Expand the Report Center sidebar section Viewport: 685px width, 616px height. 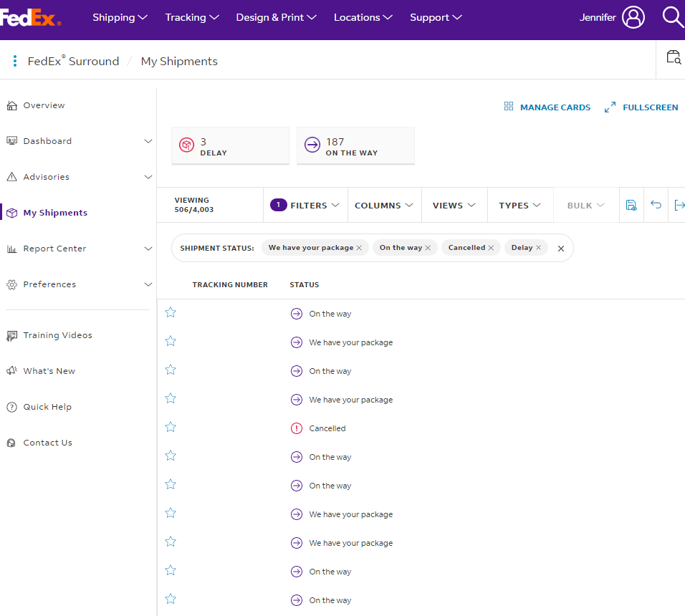(x=148, y=249)
